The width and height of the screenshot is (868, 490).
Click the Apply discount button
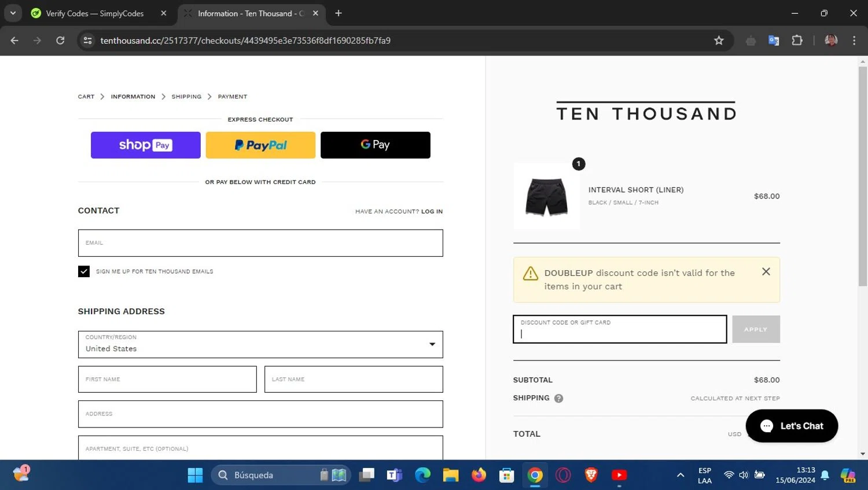[x=756, y=329]
